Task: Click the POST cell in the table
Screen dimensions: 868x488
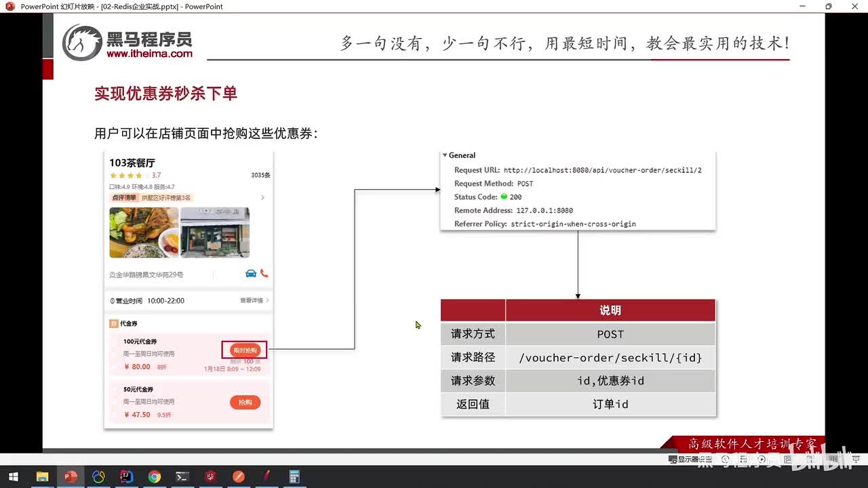Action: [610, 334]
